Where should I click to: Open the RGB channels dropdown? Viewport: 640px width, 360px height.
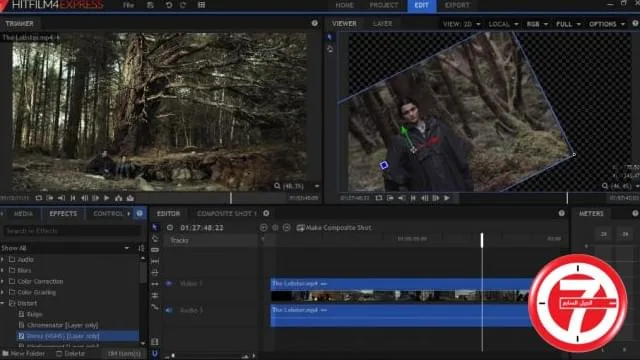537,24
